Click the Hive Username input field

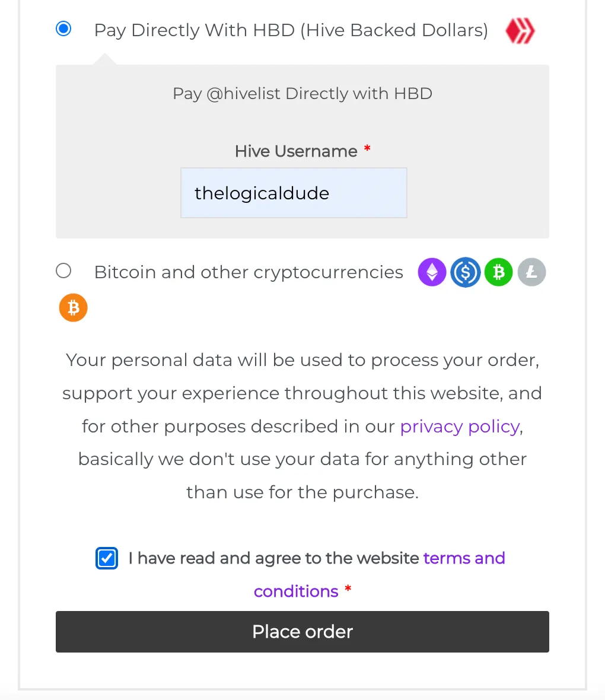click(x=294, y=193)
